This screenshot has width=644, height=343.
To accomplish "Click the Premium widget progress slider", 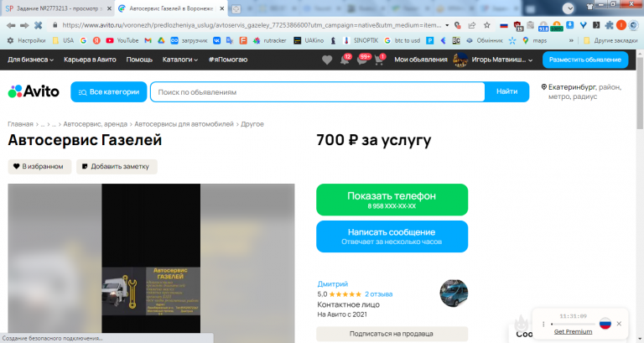I will 573,324.
